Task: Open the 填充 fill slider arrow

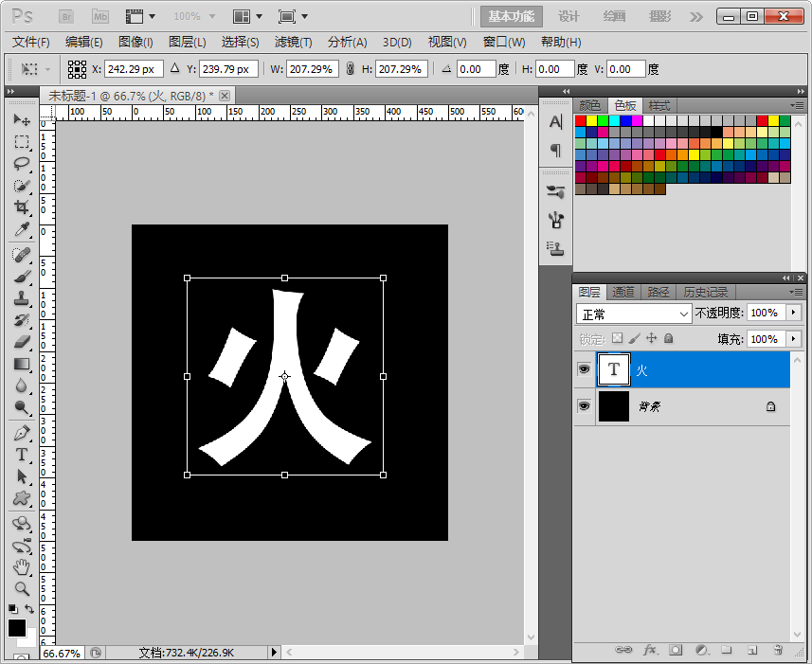Action: [x=793, y=339]
